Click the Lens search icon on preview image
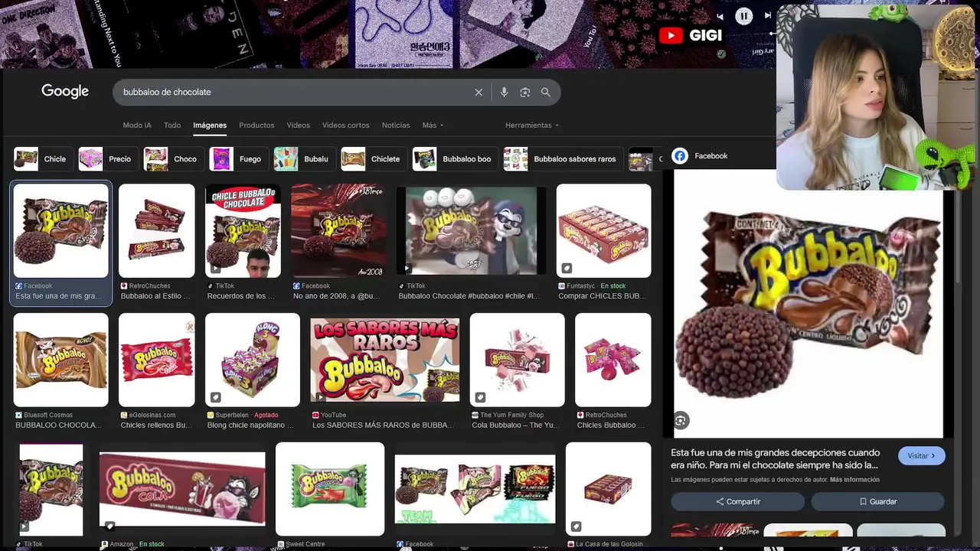The image size is (980, 551). click(x=681, y=420)
